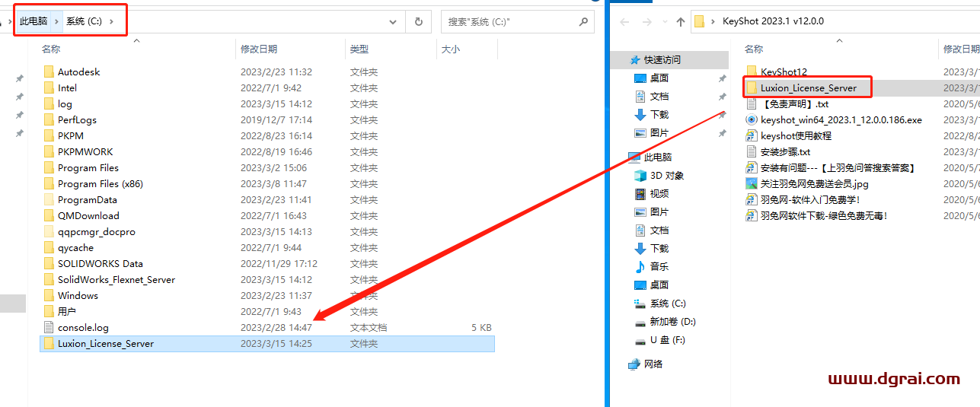Screen dimensions: 980x407
Task: Go up one level with the up arrow
Action: tap(681, 21)
